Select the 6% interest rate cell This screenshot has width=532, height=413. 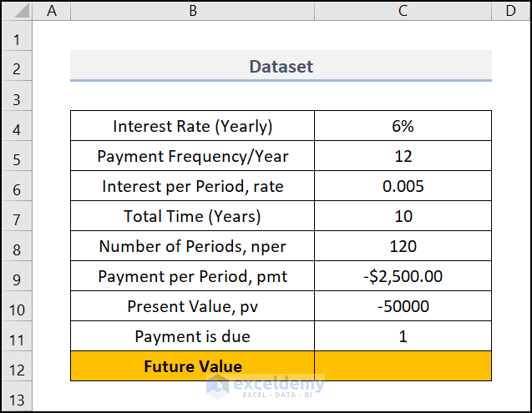[403, 127]
